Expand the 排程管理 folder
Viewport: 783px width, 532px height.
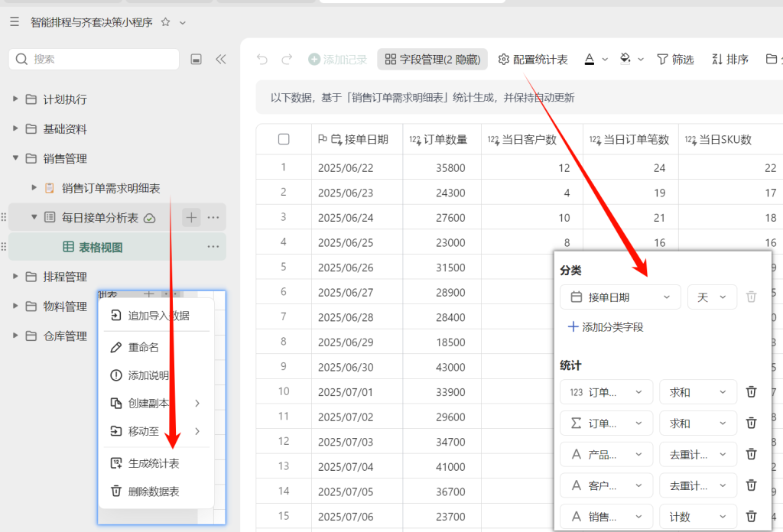click(15, 276)
